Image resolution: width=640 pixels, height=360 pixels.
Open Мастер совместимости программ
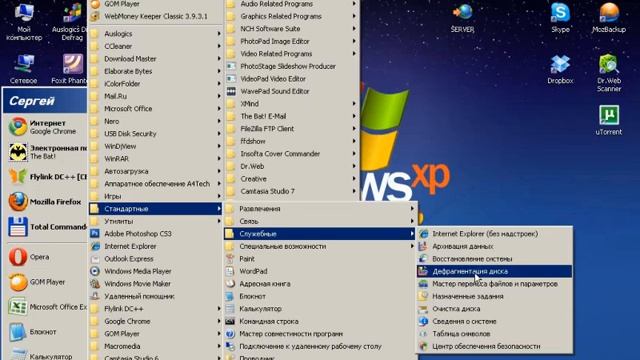[320, 333]
